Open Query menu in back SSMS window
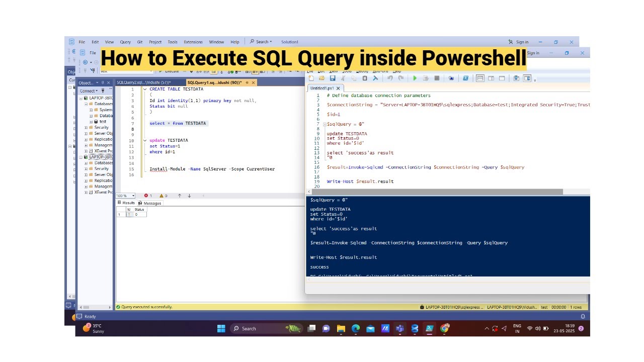This screenshot has height=362, width=644. coord(125,42)
